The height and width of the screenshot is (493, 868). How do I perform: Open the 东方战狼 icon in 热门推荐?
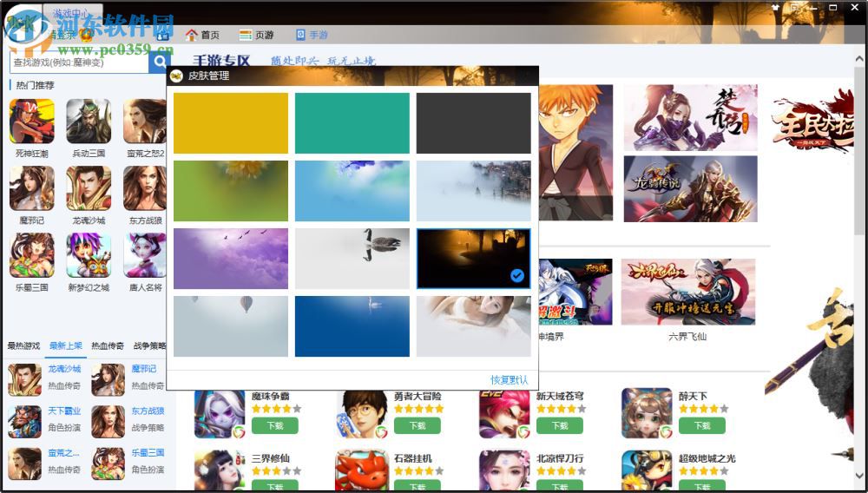[x=144, y=188]
